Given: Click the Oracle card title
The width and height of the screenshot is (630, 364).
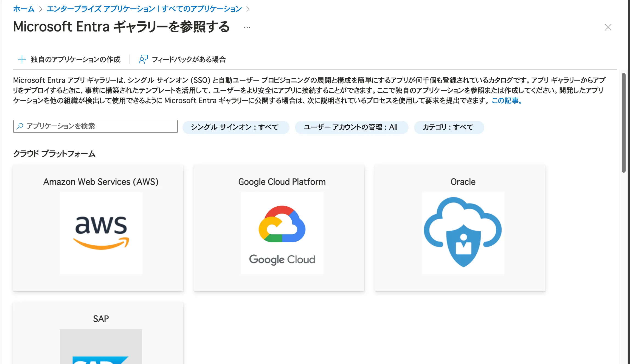Looking at the screenshot, I should (463, 182).
